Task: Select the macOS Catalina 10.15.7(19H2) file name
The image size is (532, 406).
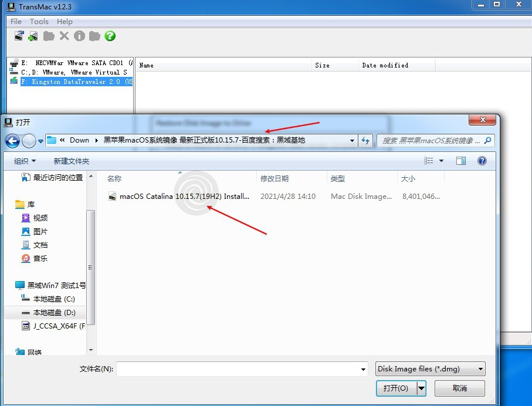Action: click(184, 196)
